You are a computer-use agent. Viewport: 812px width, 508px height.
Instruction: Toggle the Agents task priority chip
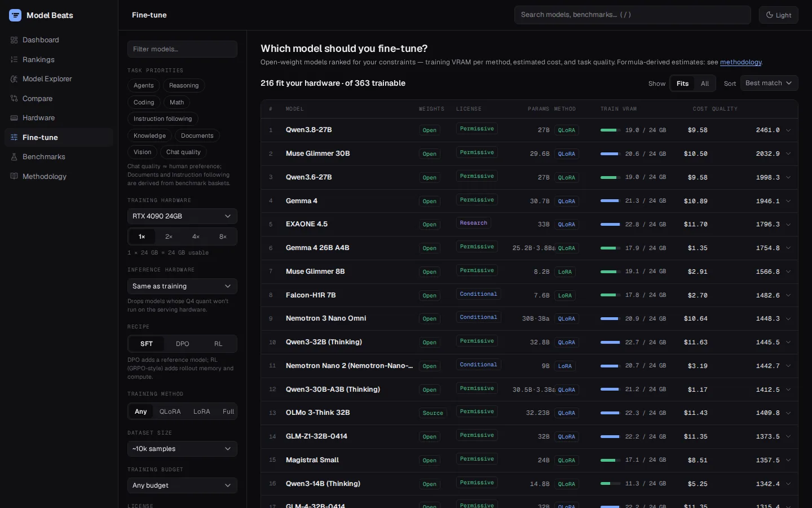coord(144,85)
